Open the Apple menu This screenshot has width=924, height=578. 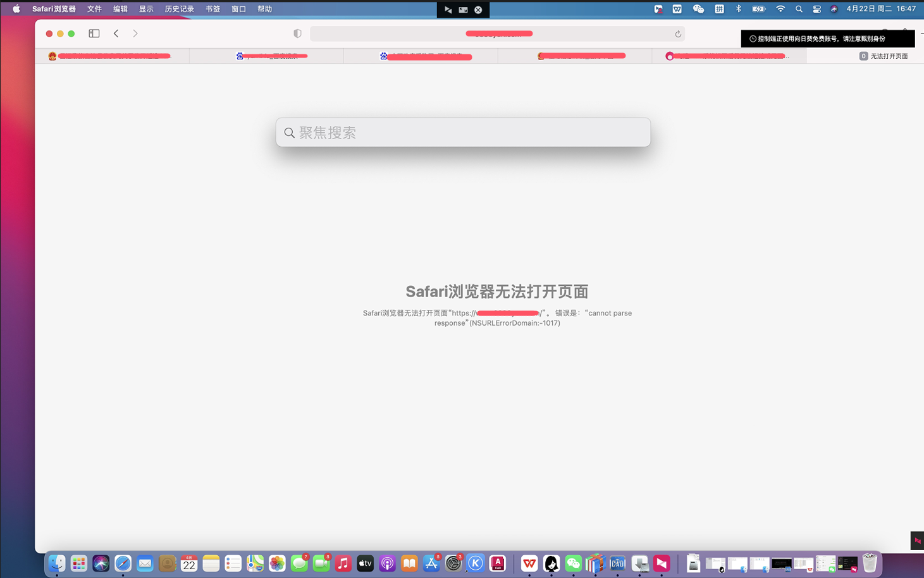pos(16,9)
